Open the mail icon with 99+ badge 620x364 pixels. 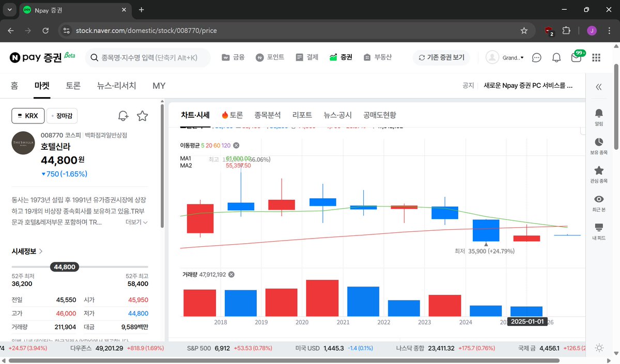[577, 57]
